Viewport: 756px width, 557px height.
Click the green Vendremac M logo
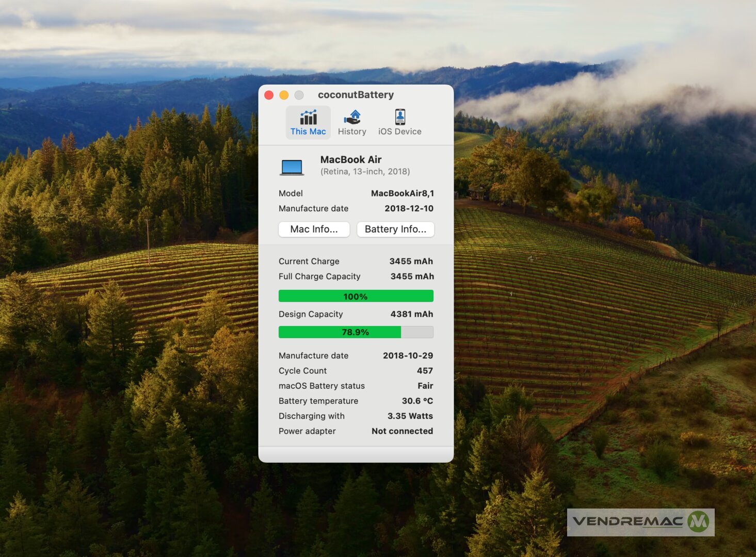[x=698, y=521]
